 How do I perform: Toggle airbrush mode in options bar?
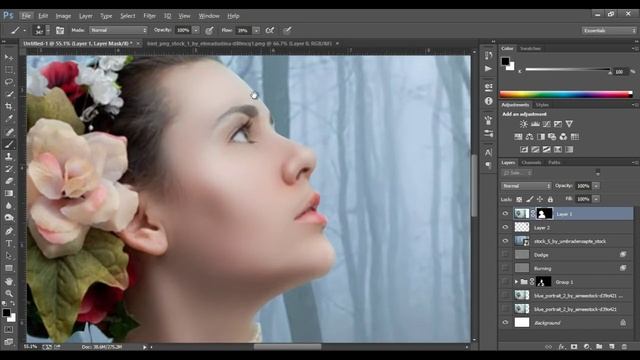click(x=269, y=30)
